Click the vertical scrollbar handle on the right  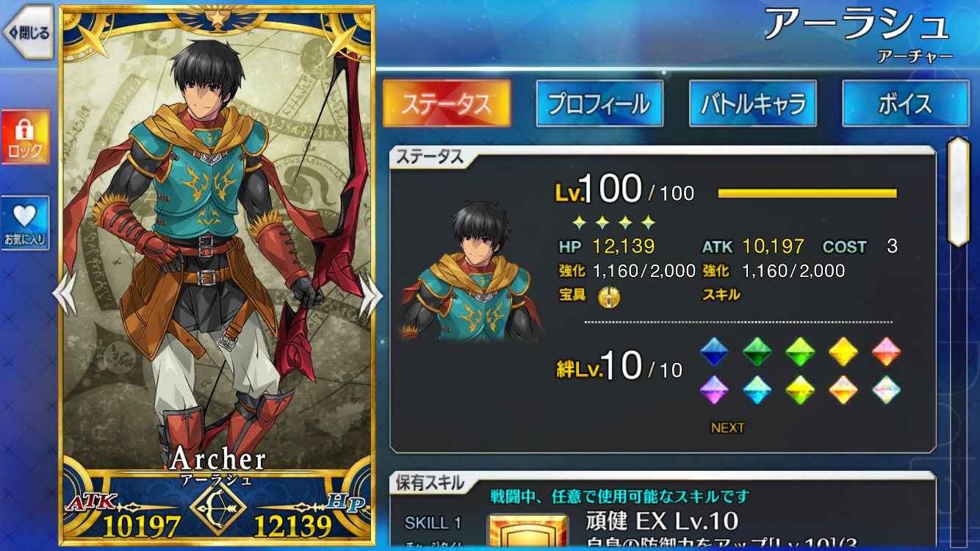959,191
